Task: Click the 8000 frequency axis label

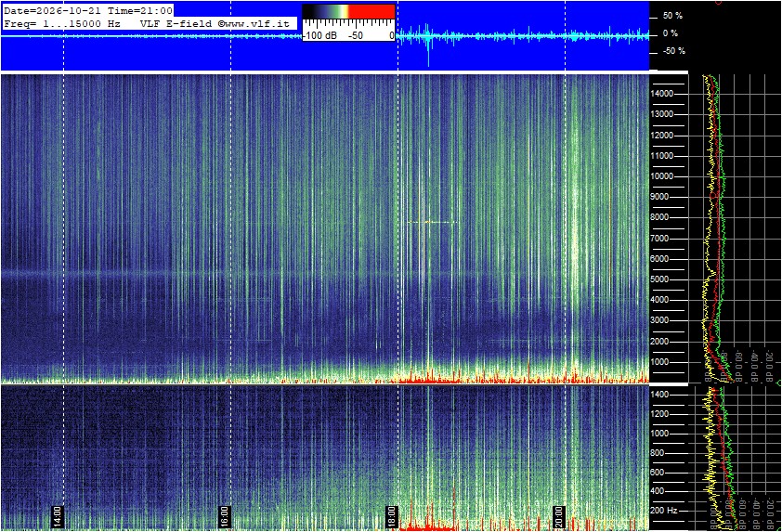Action: tap(659, 217)
